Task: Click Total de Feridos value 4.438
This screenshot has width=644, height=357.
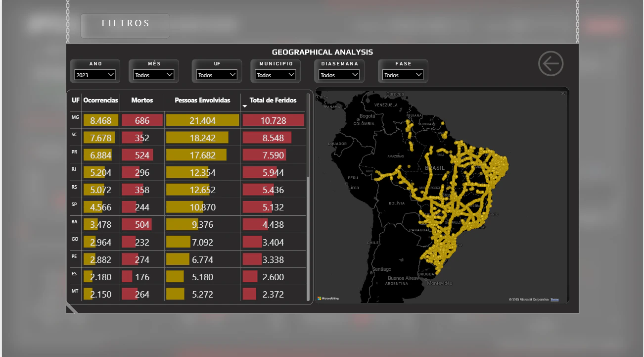Action: [273, 224]
